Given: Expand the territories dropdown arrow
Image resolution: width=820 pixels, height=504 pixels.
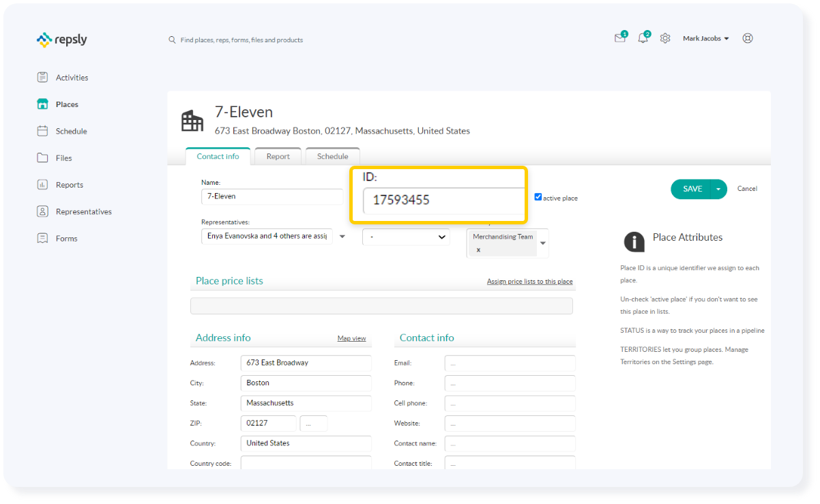Looking at the screenshot, I should 543,243.
